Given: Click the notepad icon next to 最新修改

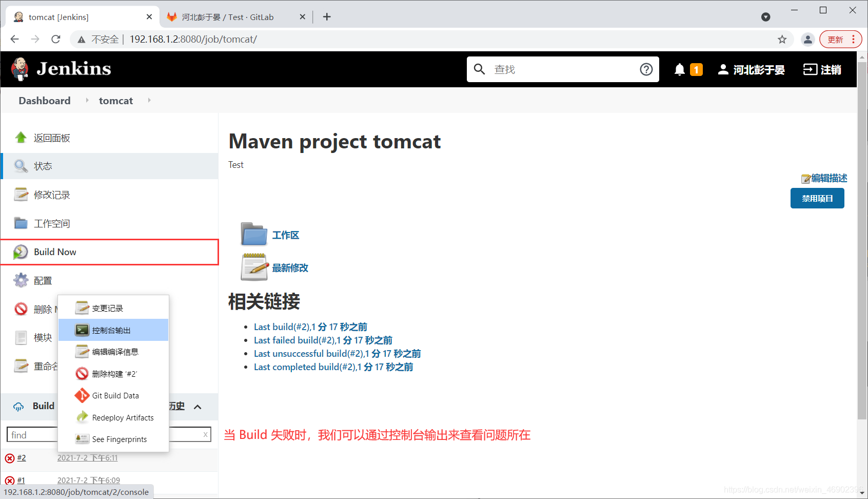Looking at the screenshot, I should click(x=254, y=267).
